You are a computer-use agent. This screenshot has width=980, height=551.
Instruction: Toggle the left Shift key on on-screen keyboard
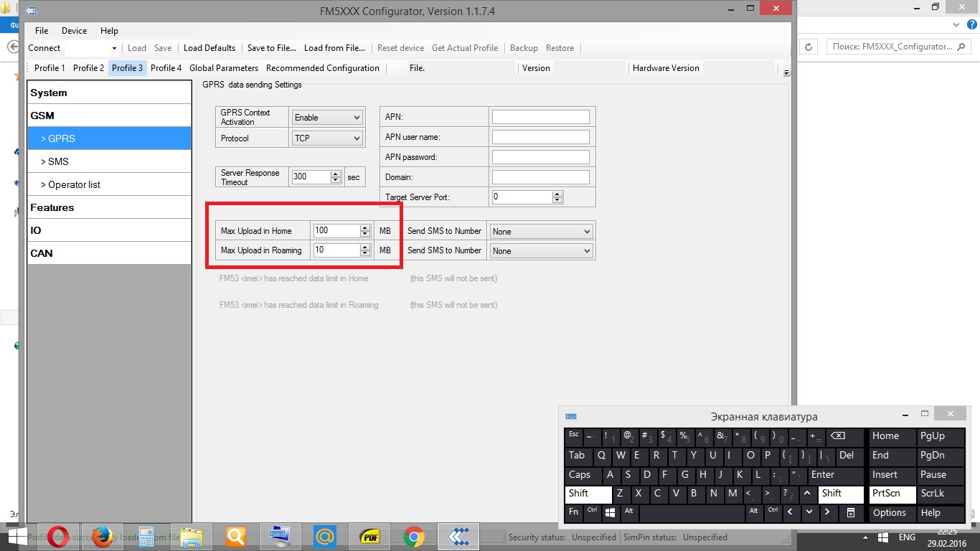[588, 494]
